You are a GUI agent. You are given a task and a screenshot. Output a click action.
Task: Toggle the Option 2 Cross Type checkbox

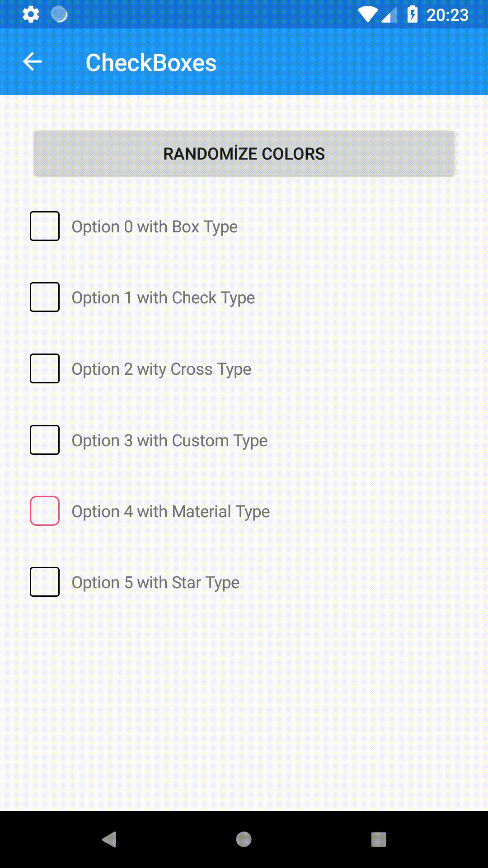click(x=45, y=368)
